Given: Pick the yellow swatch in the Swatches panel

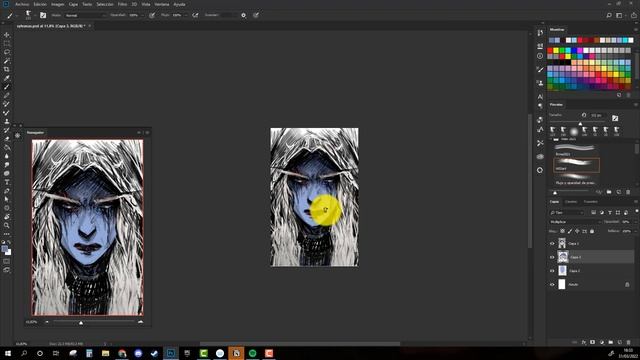Looking at the screenshot, I should [x=556, y=51].
